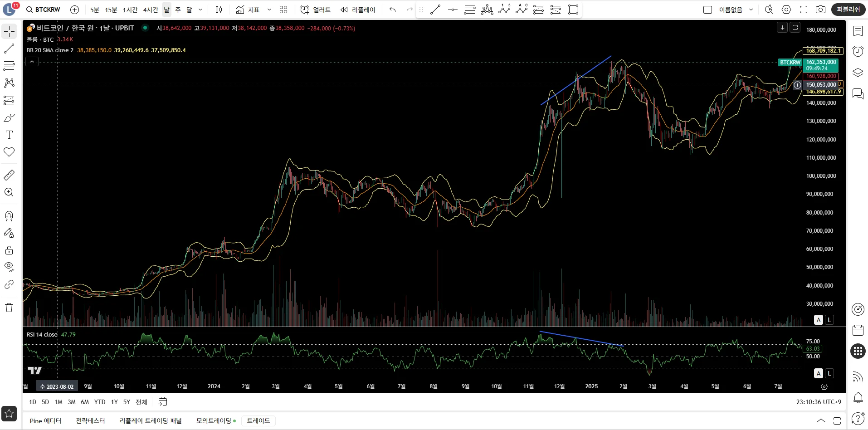
Task: Pick the rectangle favorite drawing tool
Action: click(573, 10)
